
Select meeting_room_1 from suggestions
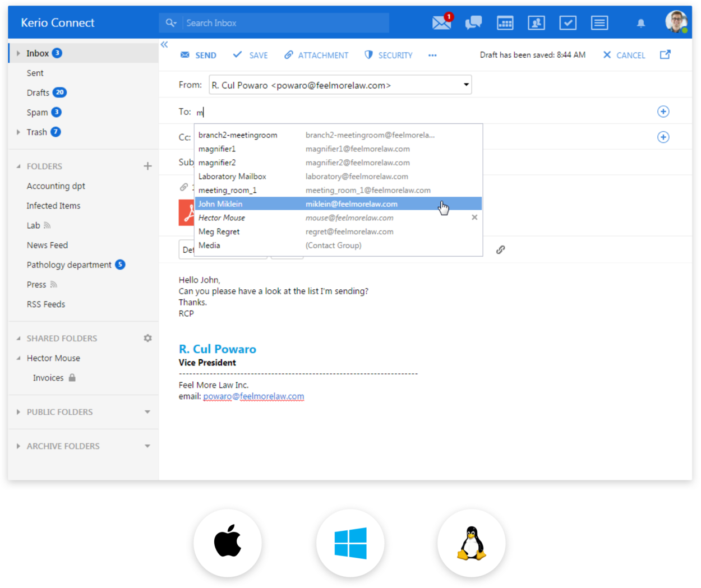[338, 191]
